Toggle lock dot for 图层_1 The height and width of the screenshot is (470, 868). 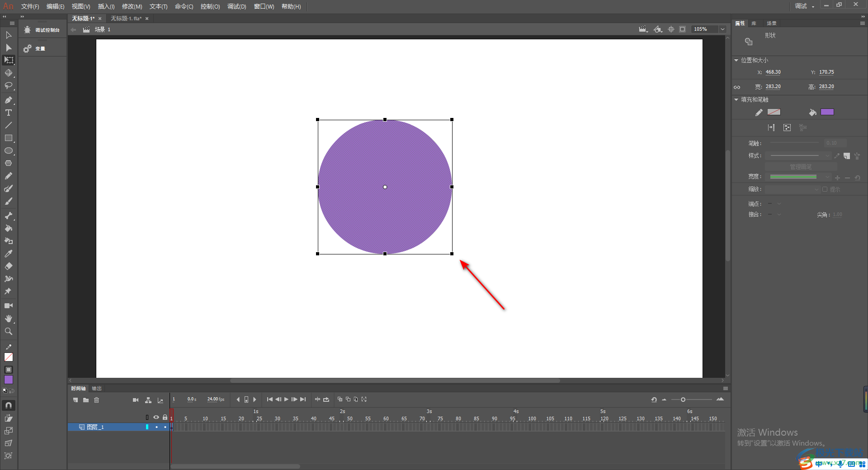[165, 427]
